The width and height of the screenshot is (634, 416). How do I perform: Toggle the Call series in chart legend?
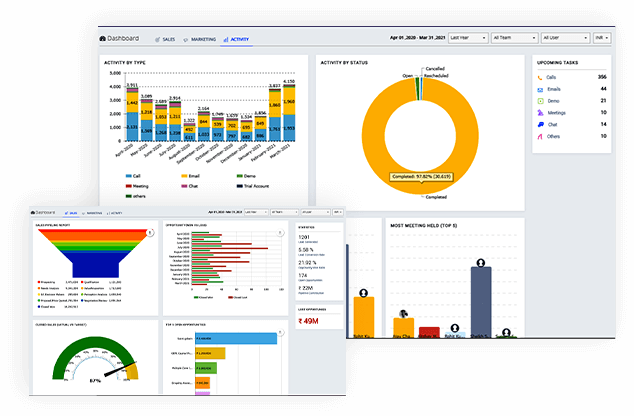pyautogui.click(x=133, y=176)
